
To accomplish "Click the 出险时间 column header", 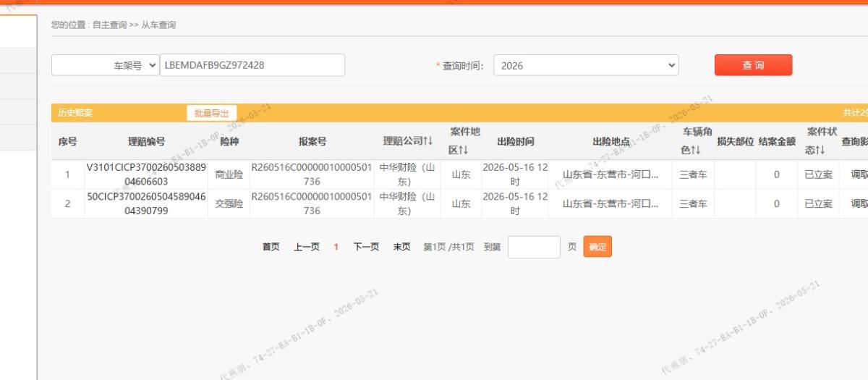I will click(515, 142).
